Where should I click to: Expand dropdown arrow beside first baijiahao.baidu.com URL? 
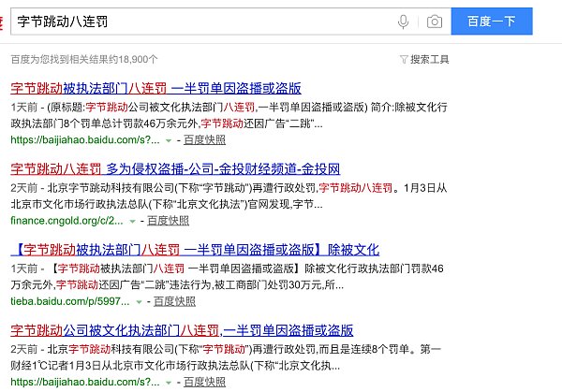[168, 139]
